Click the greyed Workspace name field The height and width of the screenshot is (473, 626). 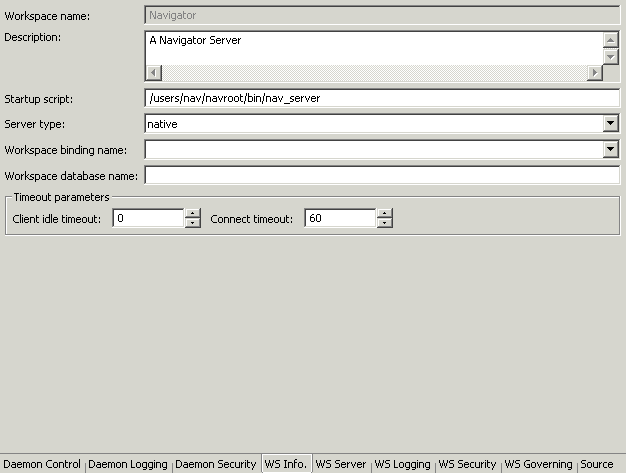tap(382, 15)
